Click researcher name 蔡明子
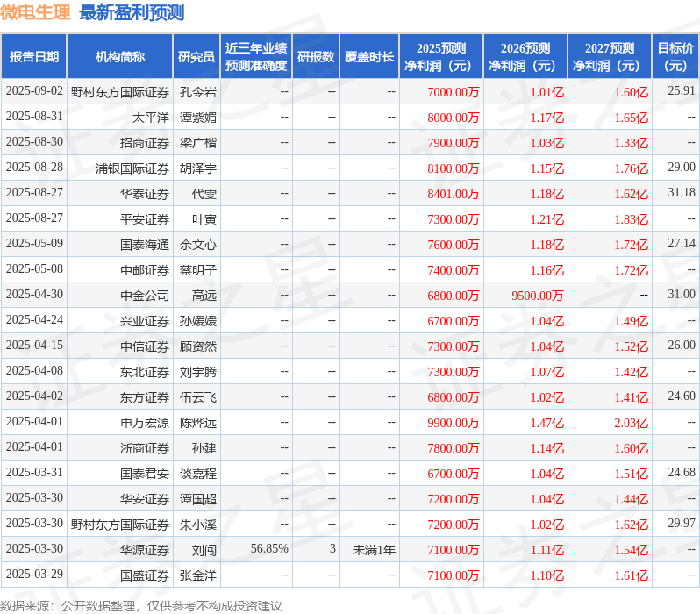Viewport: 700px width, 614px height. tap(198, 271)
